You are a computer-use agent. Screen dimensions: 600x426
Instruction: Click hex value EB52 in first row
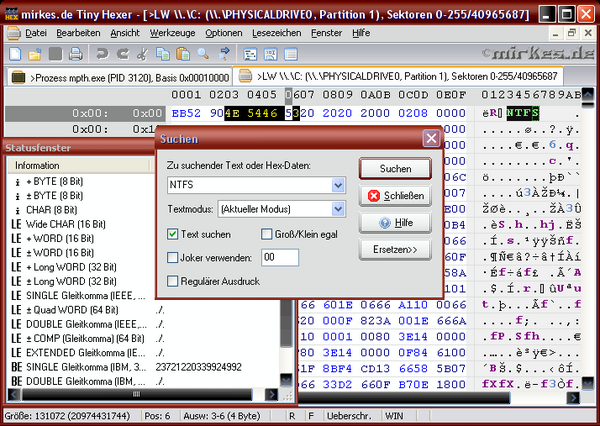(186, 113)
